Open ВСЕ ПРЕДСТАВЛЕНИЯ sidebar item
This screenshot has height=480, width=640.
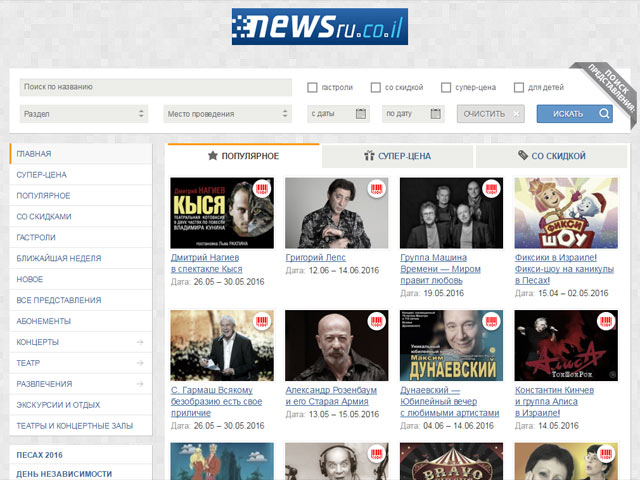coord(81,300)
